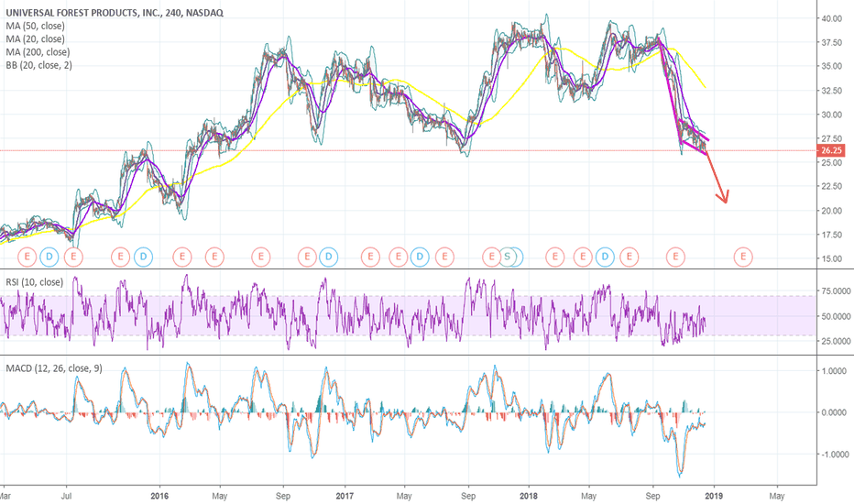
Task: Open the October 2017 earnings 'E' marker
Action: pyautogui.click(x=492, y=256)
